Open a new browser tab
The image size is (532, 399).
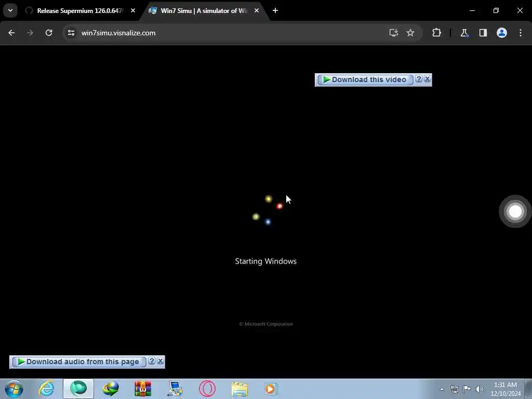[x=275, y=10]
